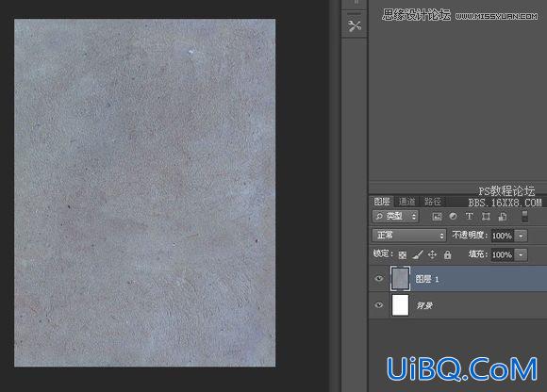This screenshot has width=547, height=392.
Task: Open the 正常 blend mode dropdown
Action: (x=409, y=236)
